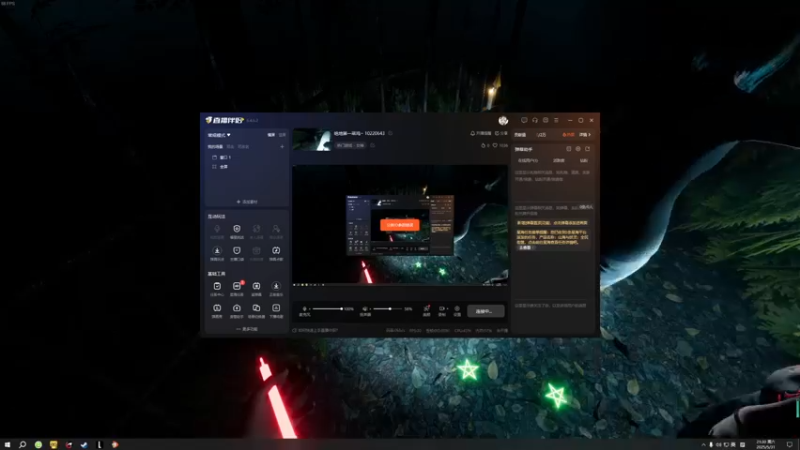Click the edit icon beside the room title
The height and width of the screenshot is (450, 800).
(390, 133)
